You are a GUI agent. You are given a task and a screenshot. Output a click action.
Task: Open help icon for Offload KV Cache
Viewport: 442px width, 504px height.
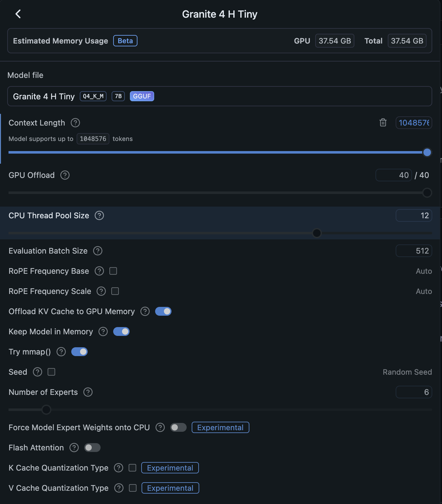pos(145,311)
